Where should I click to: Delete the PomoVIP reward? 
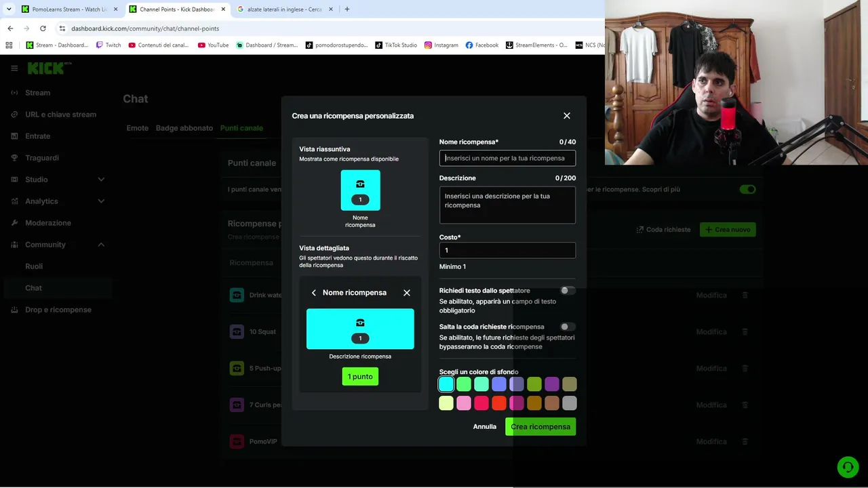click(x=745, y=442)
